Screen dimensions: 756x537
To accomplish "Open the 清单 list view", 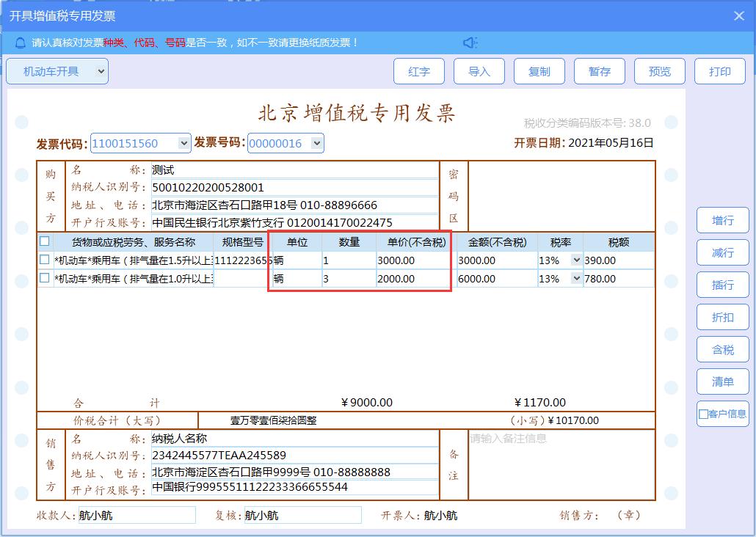I will click(722, 381).
